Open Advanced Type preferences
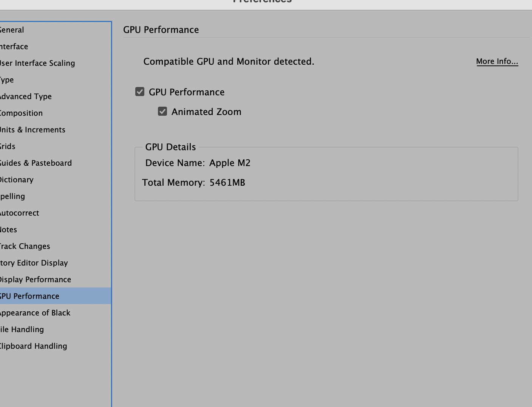The width and height of the screenshot is (532, 407). pos(26,96)
